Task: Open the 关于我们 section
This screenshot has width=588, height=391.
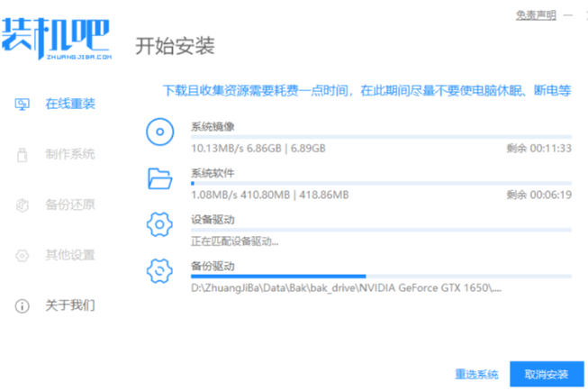Action: point(70,306)
